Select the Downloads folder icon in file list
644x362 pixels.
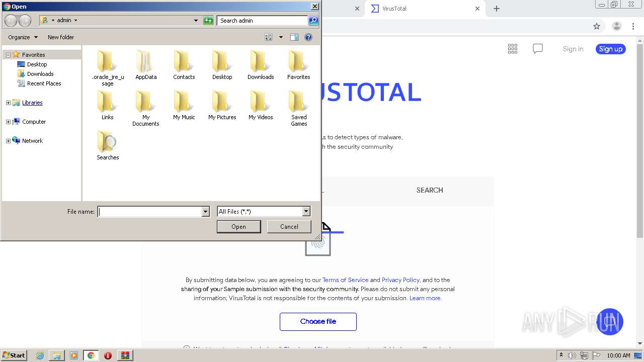point(261,65)
